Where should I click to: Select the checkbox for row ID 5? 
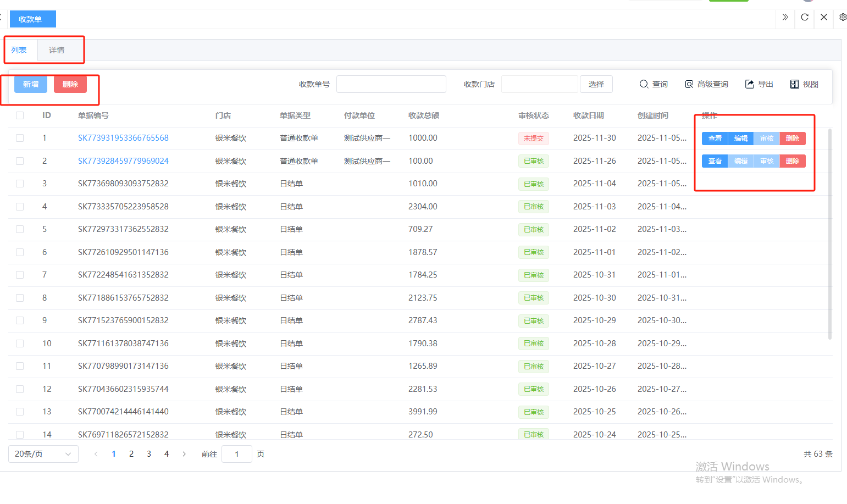pyautogui.click(x=20, y=229)
